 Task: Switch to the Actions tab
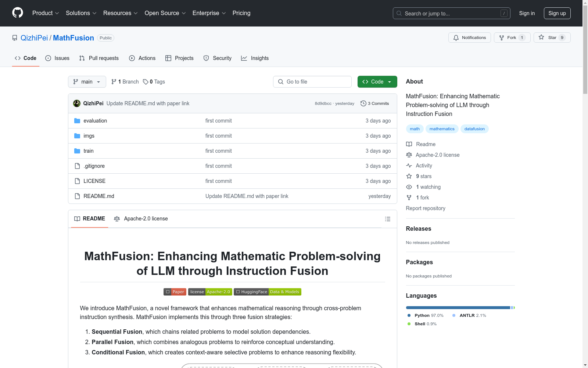tap(142, 58)
